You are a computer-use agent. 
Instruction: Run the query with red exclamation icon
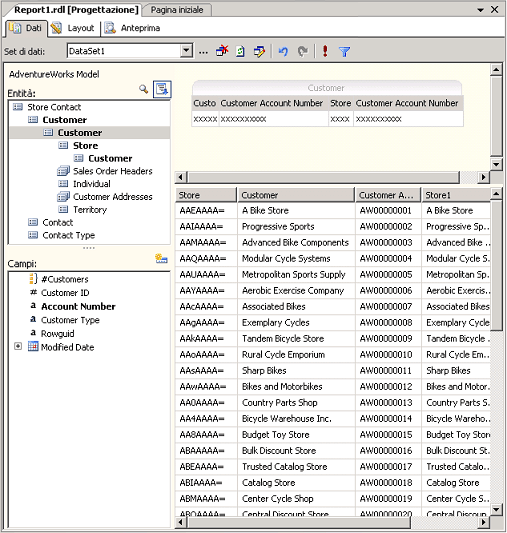325,51
